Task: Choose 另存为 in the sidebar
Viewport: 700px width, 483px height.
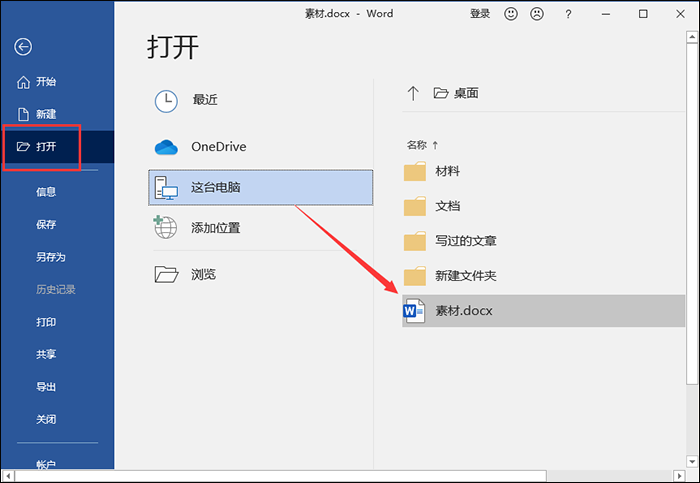Action: 50,257
